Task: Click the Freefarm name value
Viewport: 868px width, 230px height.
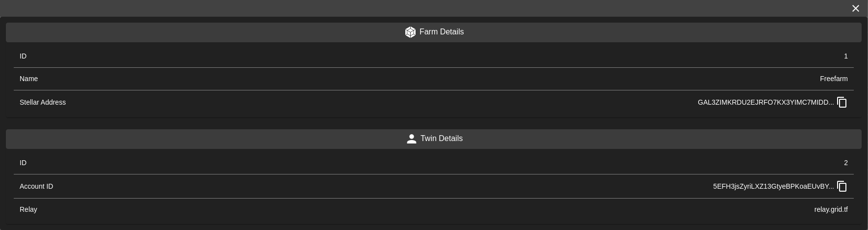Action: 833,79
